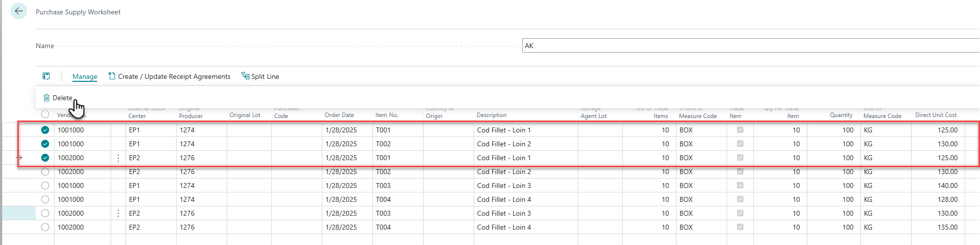
Task: Open the three-dot menu on the 1002000 T003 row
Action: (x=118, y=213)
